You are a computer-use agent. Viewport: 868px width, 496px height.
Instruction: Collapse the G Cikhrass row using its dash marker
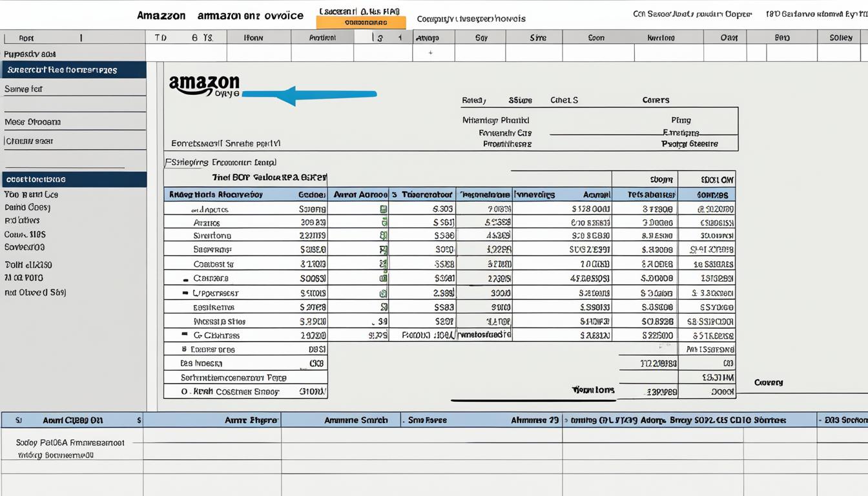point(185,335)
